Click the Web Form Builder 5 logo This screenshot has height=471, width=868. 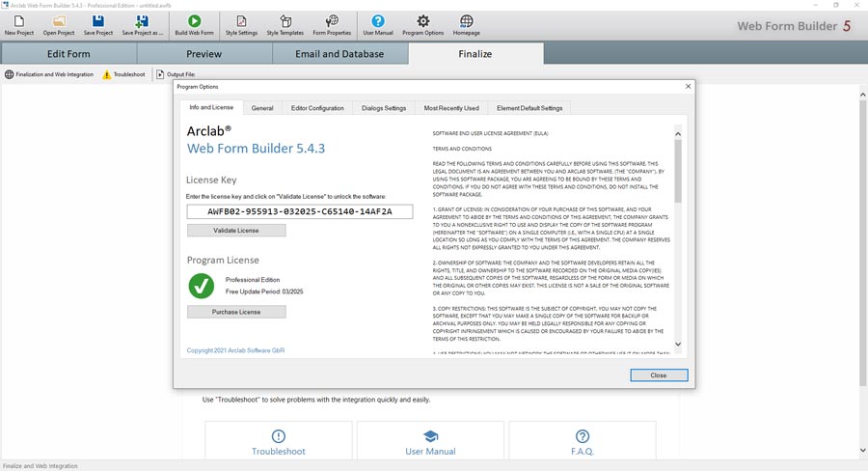[x=794, y=26]
